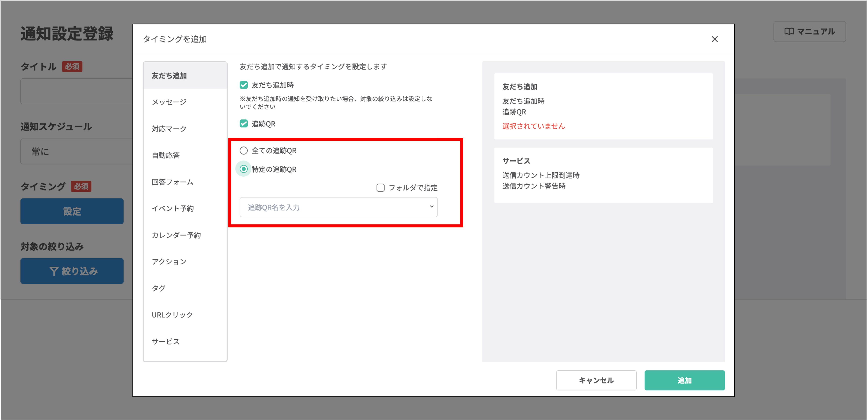Image resolution: width=868 pixels, height=420 pixels.
Task: Open the サービス tab in sidebar
Action: (x=185, y=342)
